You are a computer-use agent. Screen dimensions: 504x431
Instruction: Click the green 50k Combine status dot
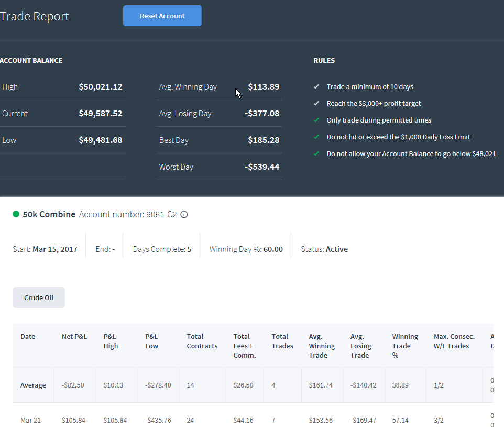[16, 214]
